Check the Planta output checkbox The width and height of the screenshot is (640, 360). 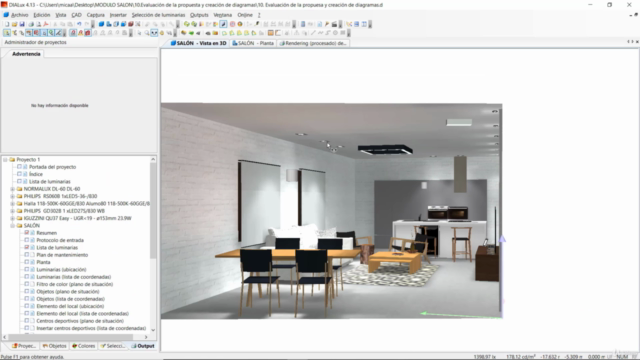[27, 262]
